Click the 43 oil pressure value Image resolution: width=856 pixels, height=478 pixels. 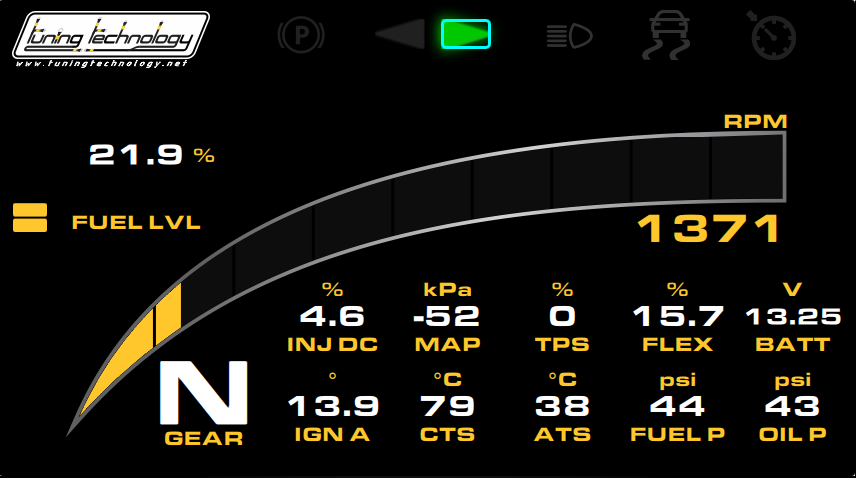click(793, 407)
